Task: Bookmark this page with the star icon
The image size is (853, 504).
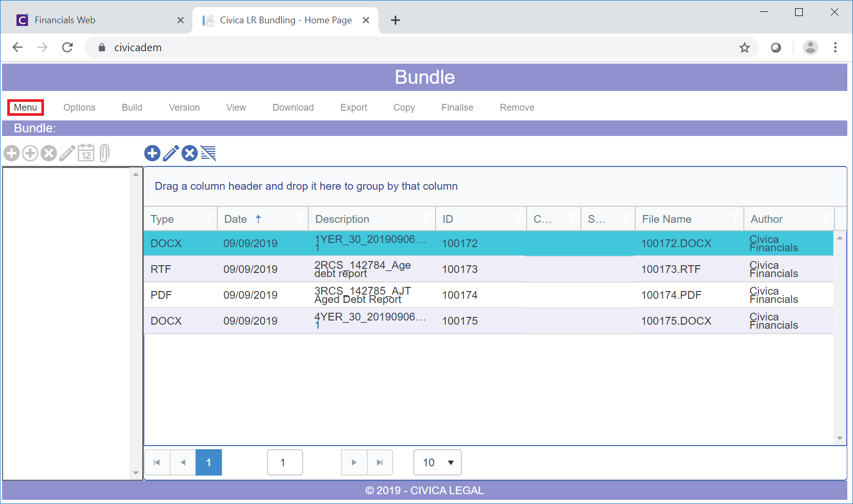Action: (x=744, y=48)
